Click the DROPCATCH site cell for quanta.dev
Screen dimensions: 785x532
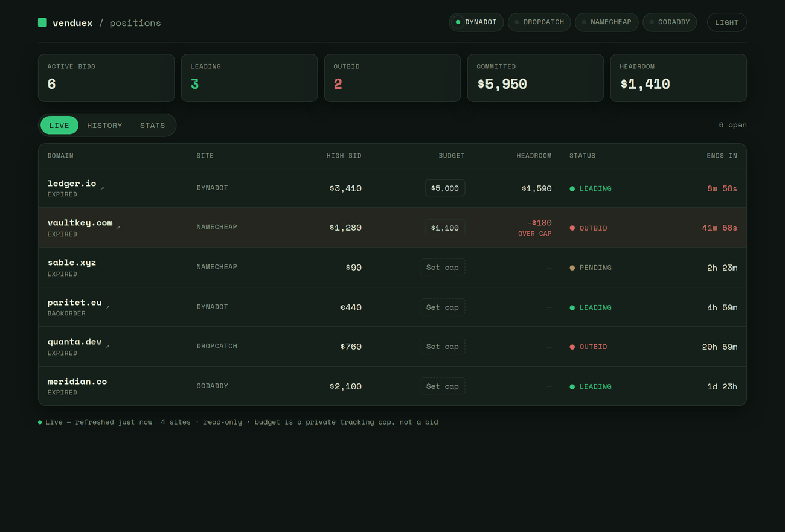point(217,346)
